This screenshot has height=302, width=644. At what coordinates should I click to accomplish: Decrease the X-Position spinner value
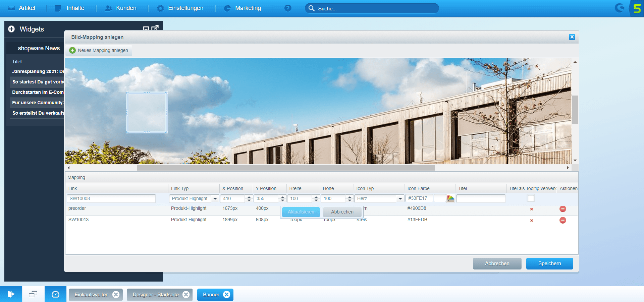click(x=249, y=200)
